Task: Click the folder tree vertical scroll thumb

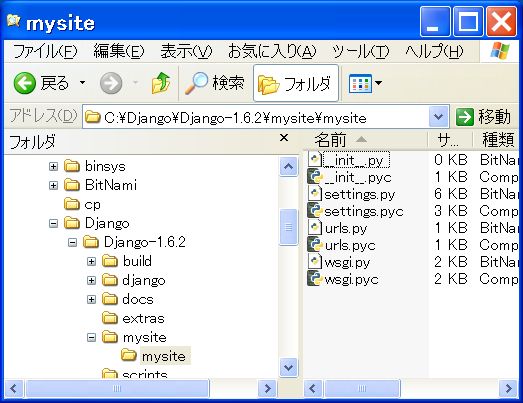Action: [289, 227]
